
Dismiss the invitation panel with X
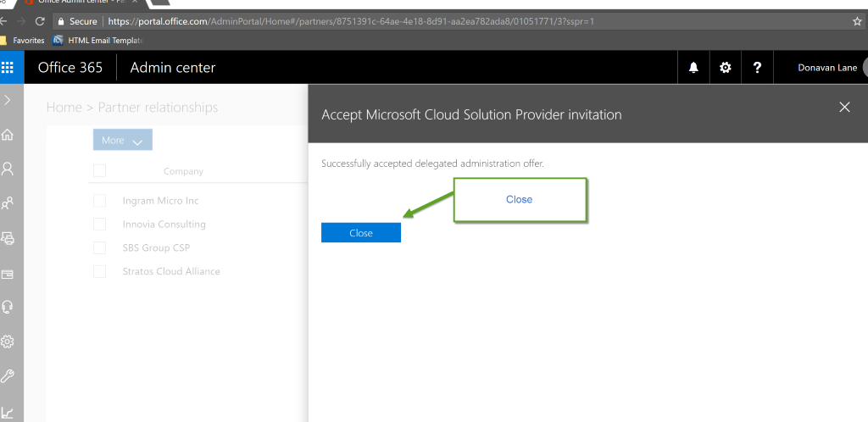[844, 107]
